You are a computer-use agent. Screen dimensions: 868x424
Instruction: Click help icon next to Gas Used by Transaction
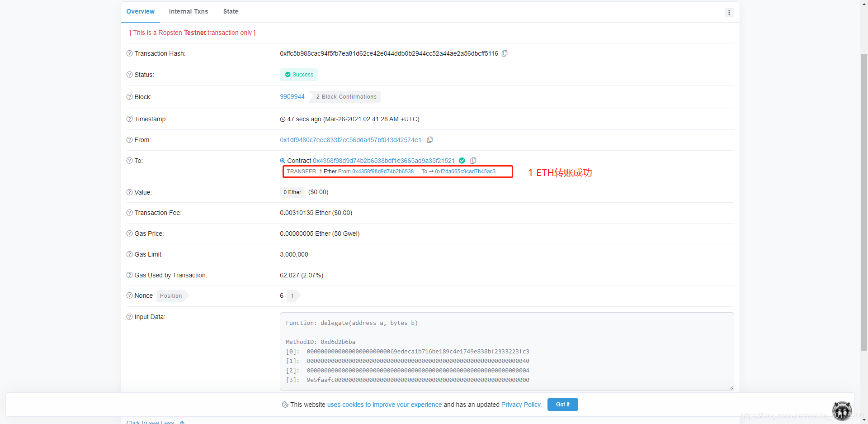point(129,275)
